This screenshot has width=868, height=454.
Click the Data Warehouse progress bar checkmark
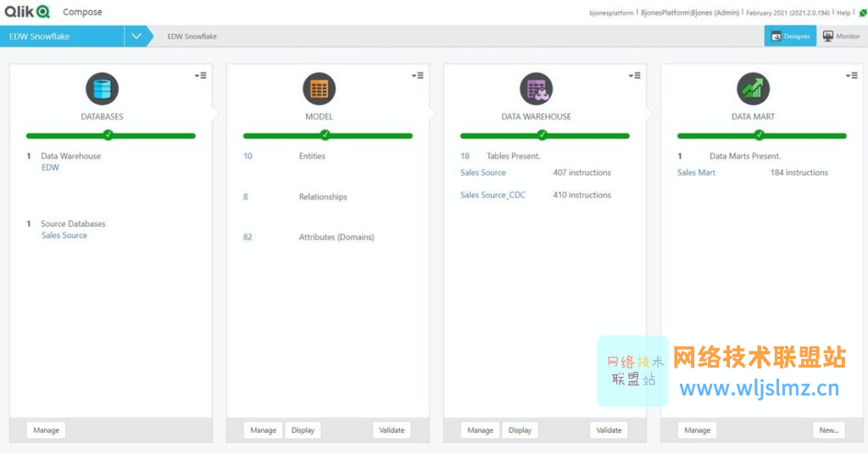[x=542, y=135]
